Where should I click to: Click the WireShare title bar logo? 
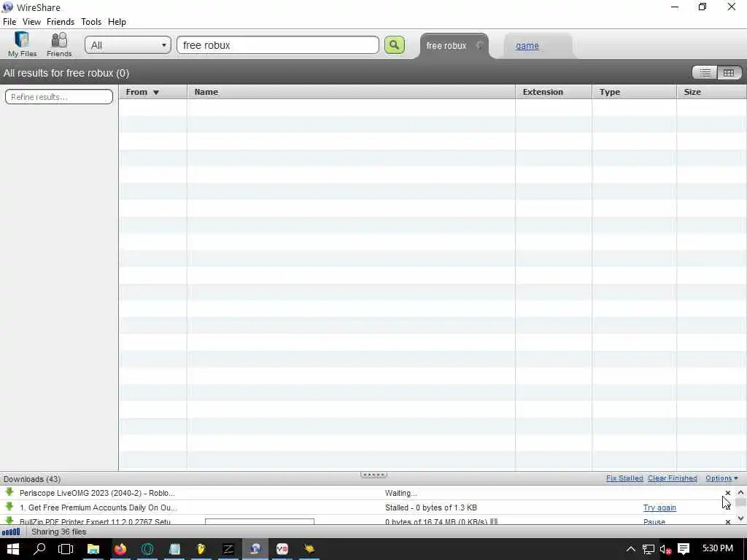coord(7,7)
